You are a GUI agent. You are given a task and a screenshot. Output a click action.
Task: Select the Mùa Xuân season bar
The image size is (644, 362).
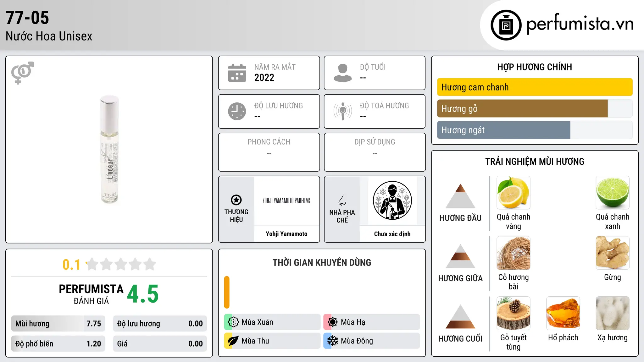click(x=272, y=322)
